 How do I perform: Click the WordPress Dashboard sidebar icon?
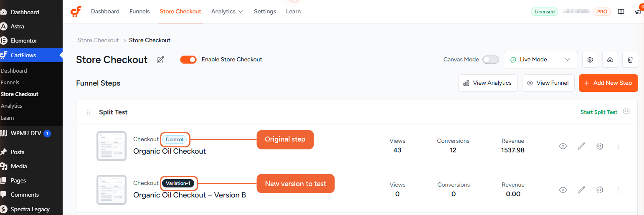click(x=4, y=12)
